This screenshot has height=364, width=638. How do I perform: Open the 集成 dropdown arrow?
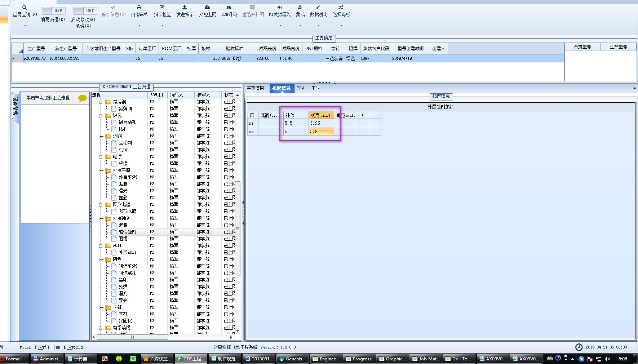pyautogui.click(x=301, y=26)
